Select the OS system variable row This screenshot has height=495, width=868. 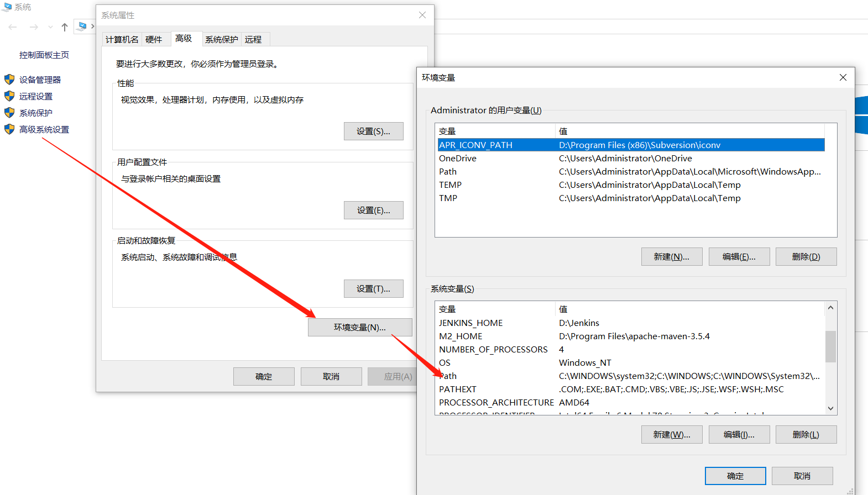click(x=631, y=362)
